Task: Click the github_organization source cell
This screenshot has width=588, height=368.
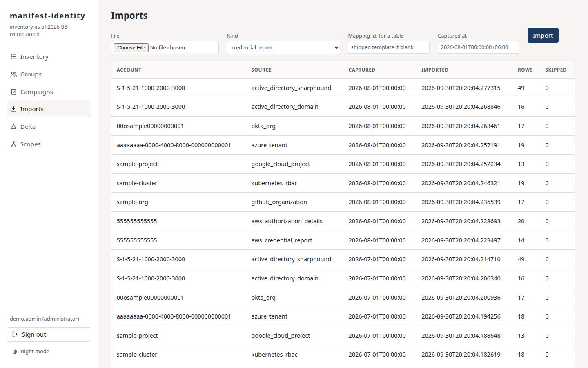Action: coord(279,202)
